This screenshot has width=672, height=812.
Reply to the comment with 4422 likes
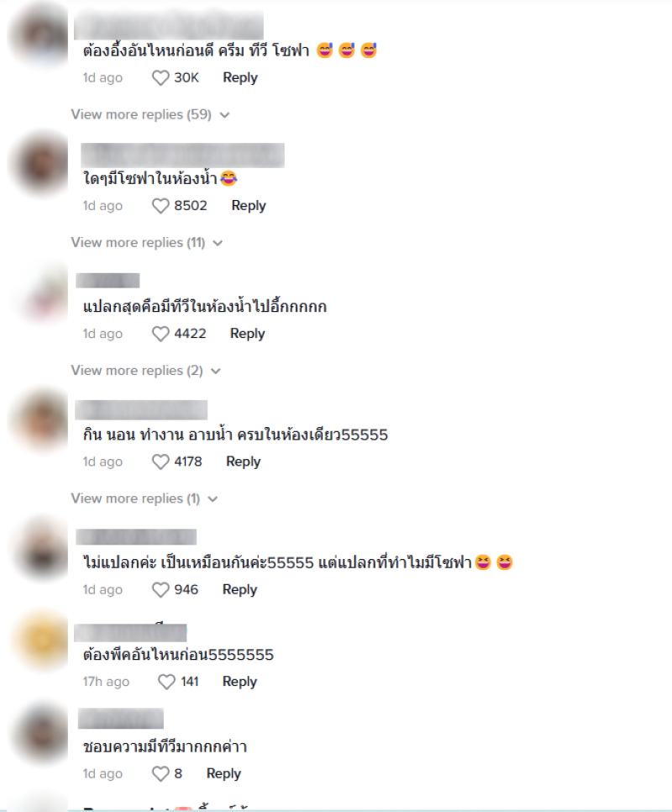point(247,334)
